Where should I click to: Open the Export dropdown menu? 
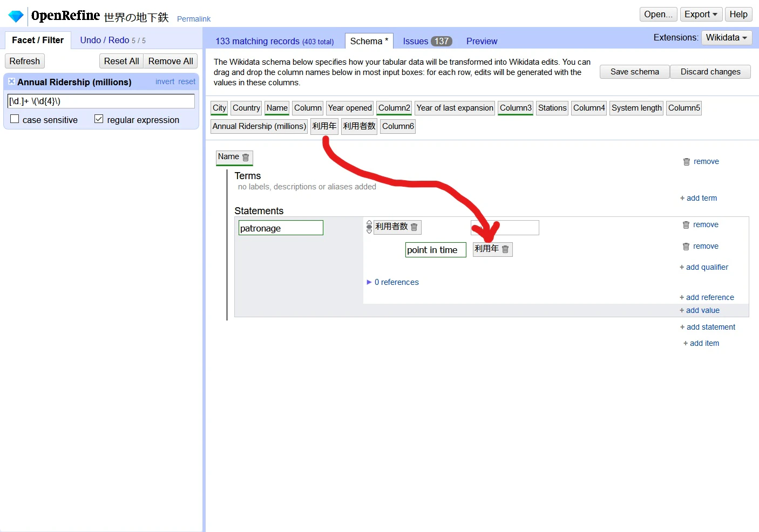click(701, 15)
